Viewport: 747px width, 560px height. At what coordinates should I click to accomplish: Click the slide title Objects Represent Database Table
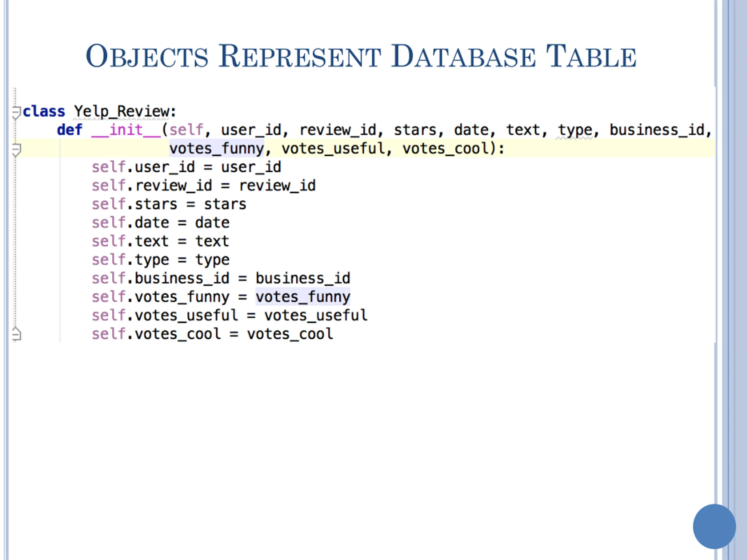point(361,56)
